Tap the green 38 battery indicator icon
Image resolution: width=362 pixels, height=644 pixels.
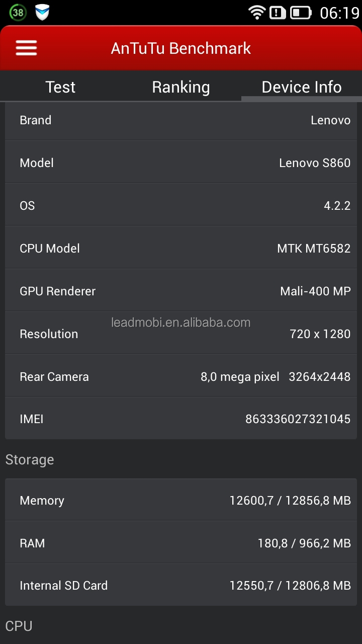(x=18, y=12)
